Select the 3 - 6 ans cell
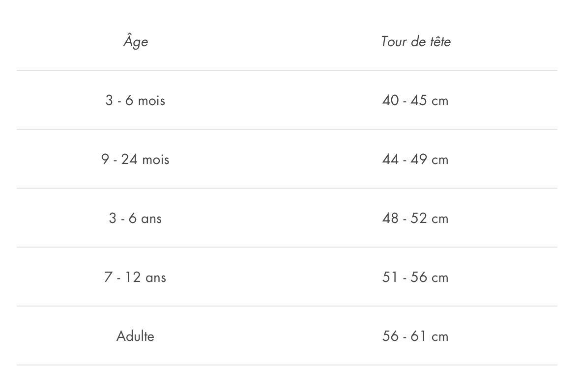 (x=135, y=219)
